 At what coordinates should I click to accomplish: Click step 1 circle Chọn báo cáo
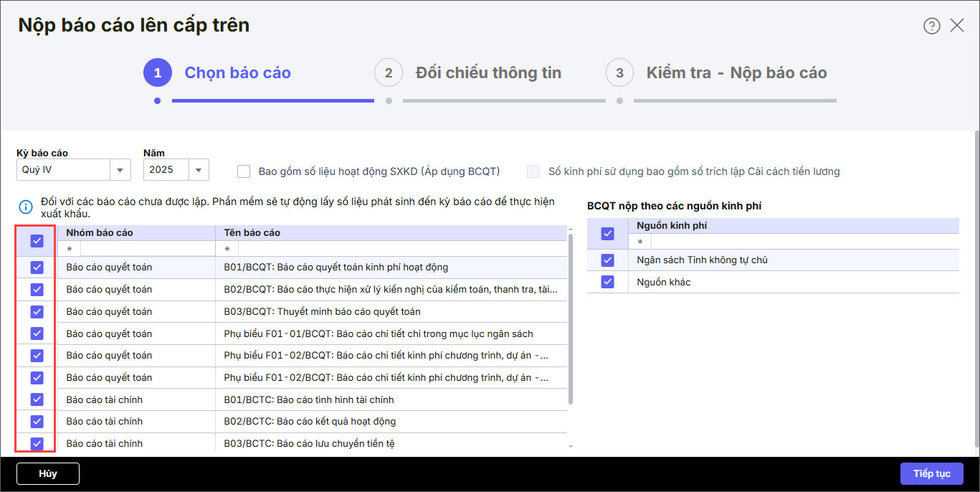(x=158, y=72)
